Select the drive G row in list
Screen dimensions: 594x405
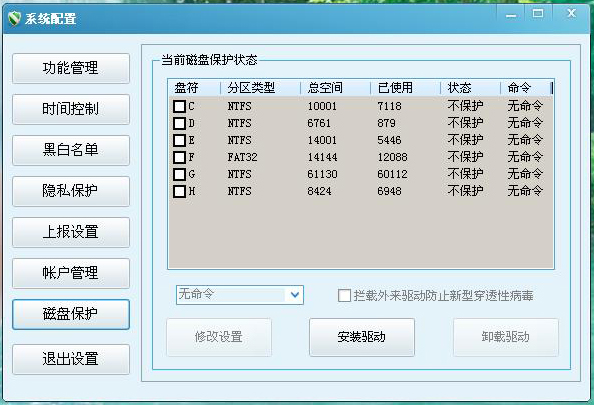[x=360, y=174]
